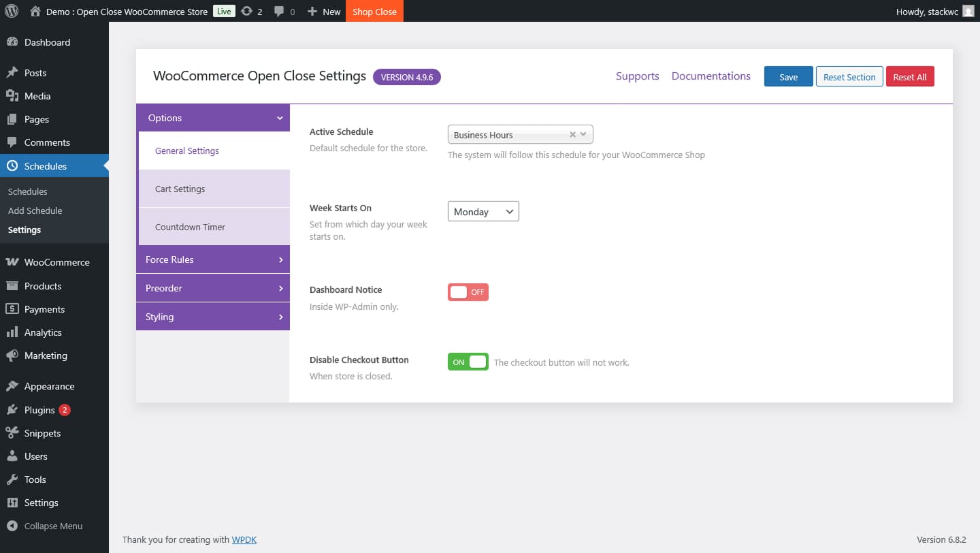The height and width of the screenshot is (553, 980).
Task: Turn off Disable Checkout Button switch
Action: [468, 362]
